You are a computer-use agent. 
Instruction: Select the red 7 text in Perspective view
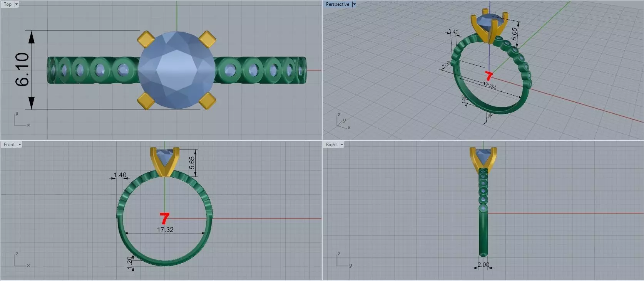[489, 76]
